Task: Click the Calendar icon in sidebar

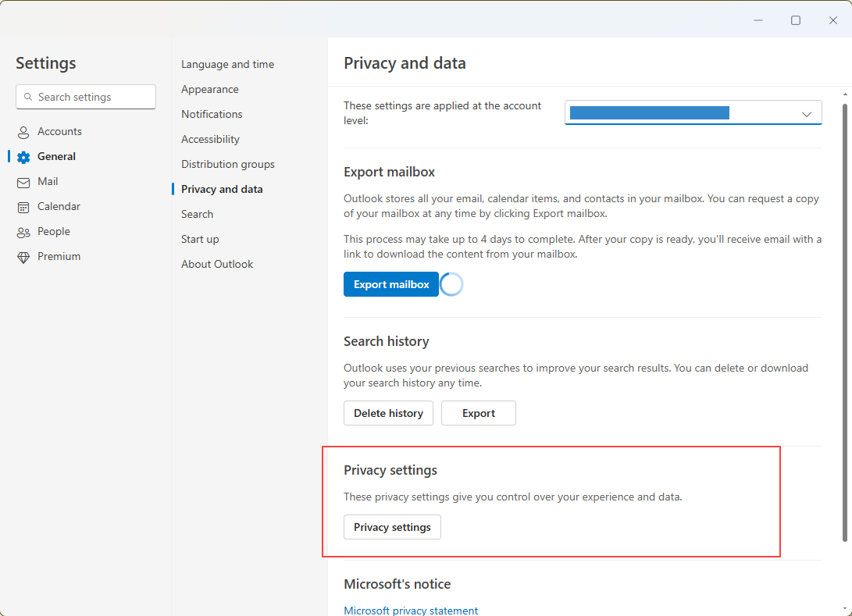Action: coord(23,207)
